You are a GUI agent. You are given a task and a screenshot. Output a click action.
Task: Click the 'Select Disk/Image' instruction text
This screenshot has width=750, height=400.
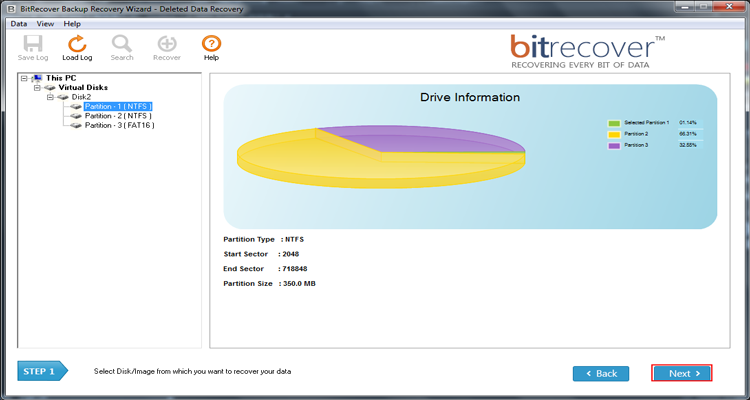(192, 371)
